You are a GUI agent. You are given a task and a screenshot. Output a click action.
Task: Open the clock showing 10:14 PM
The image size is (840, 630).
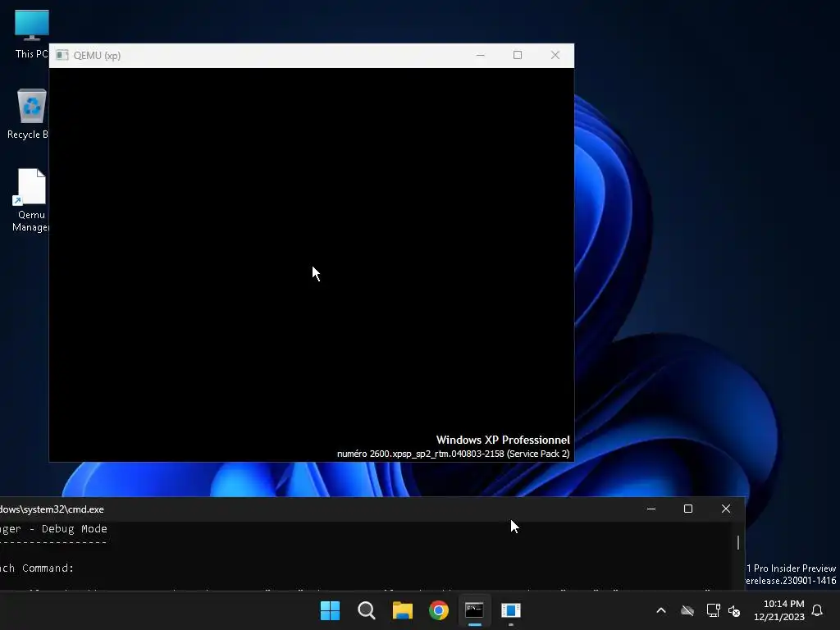click(x=779, y=610)
